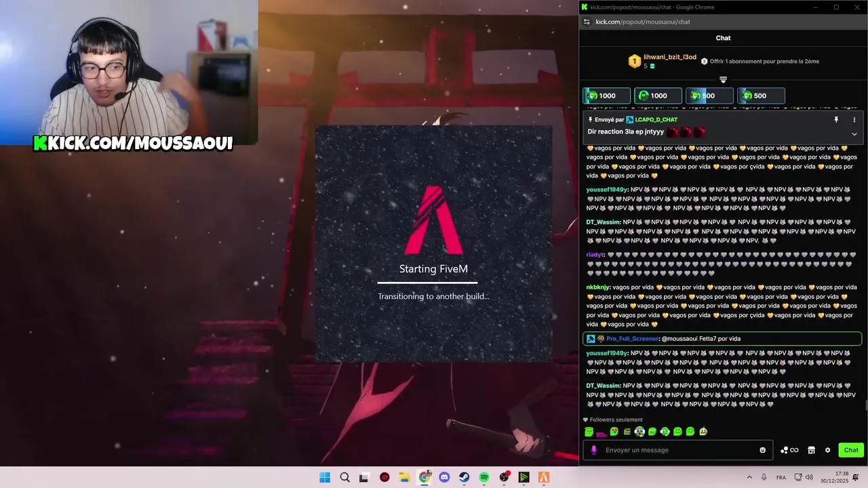Open the three-dot menu of pinned message
Viewport: 868px width, 488px height.
tap(854, 119)
